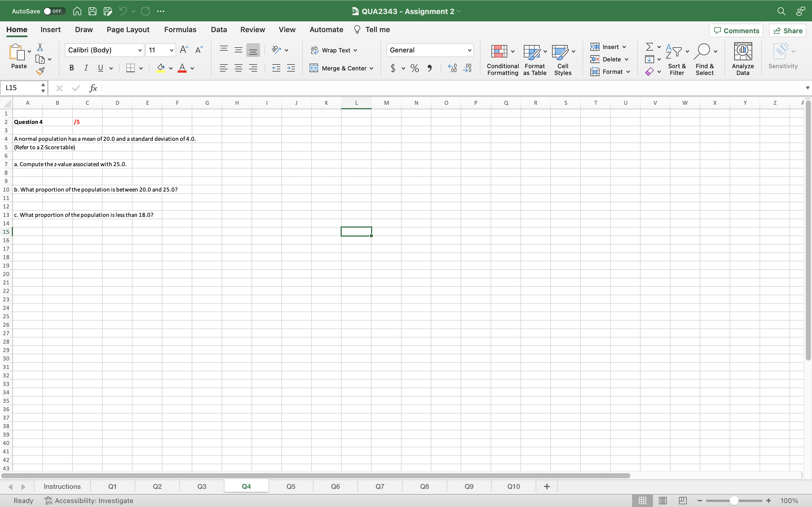Open the font name dropdown
Image resolution: width=812 pixels, height=507 pixels.
tap(140, 50)
